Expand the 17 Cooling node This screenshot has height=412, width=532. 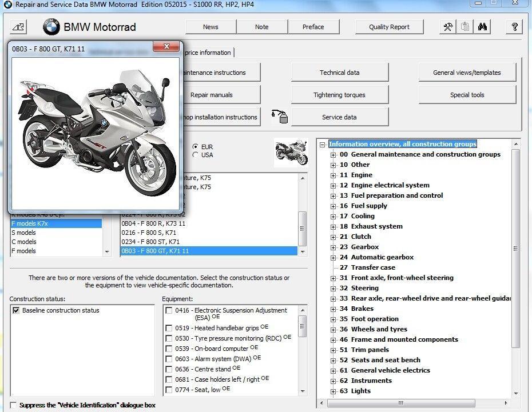coord(333,217)
